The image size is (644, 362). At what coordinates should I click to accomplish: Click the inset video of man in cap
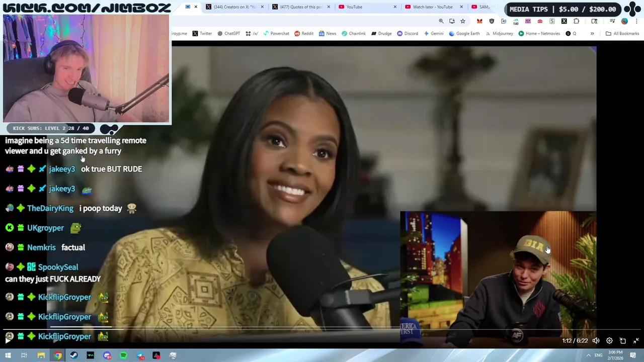[498, 279]
